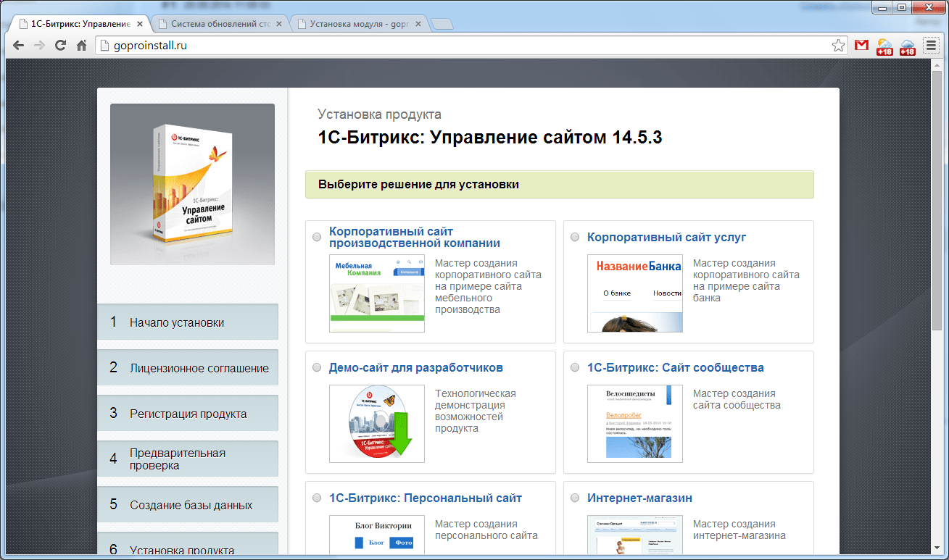Select Демо-сайт для разработчиков radio button

point(317,367)
